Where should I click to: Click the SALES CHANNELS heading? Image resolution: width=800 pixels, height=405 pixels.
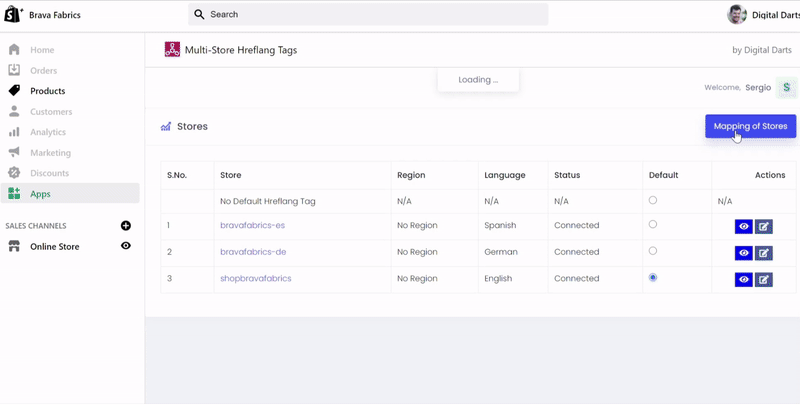coord(36,225)
